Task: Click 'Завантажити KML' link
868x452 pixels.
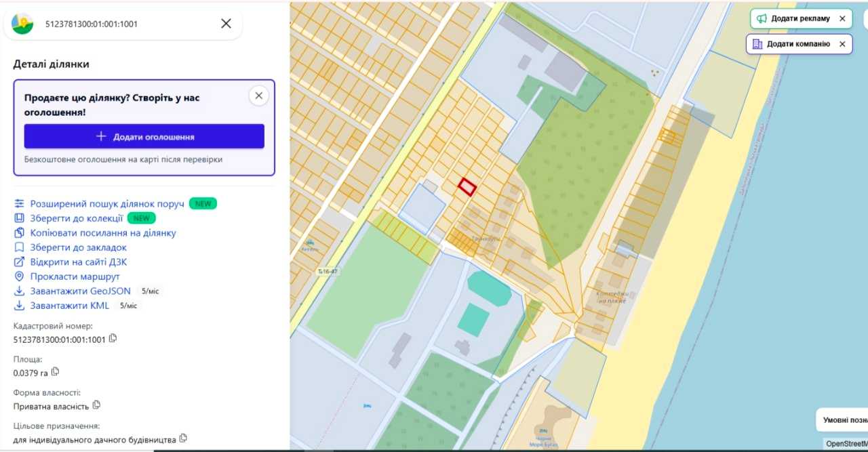Action: 70,305
